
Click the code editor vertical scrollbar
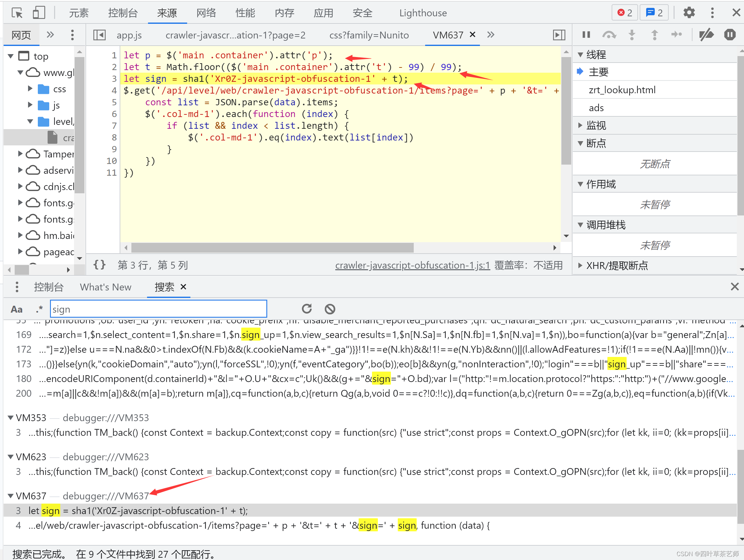coord(566,111)
